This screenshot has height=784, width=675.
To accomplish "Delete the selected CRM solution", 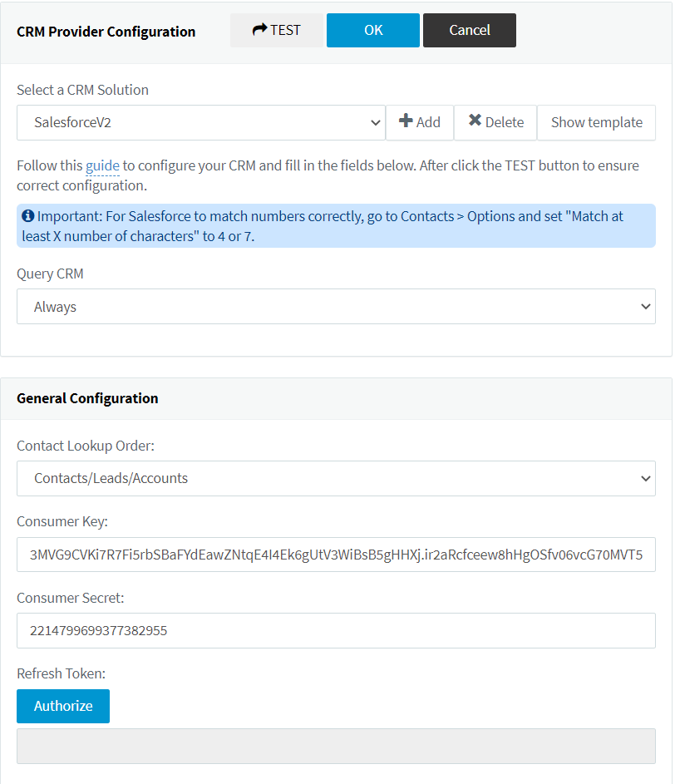I will (x=495, y=122).
